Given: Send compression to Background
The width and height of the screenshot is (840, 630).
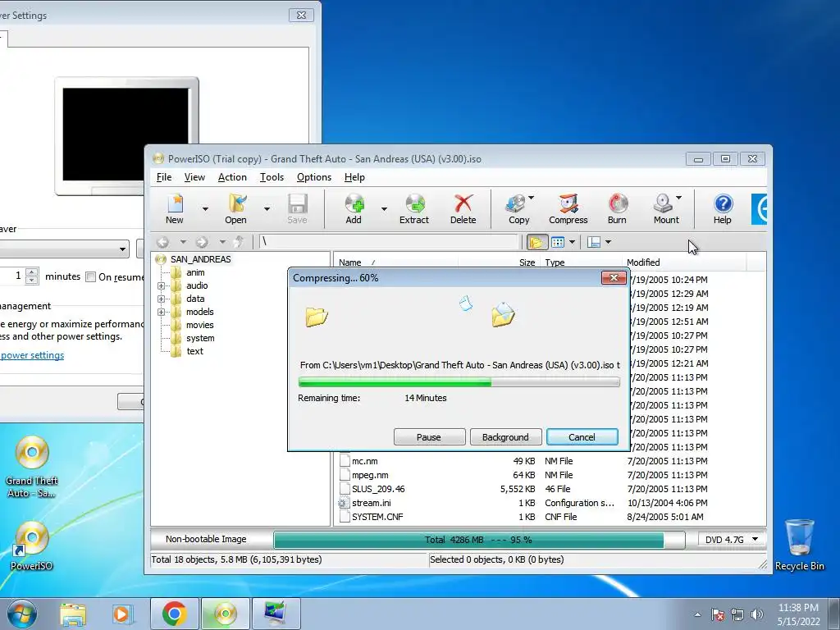Looking at the screenshot, I should (505, 437).
